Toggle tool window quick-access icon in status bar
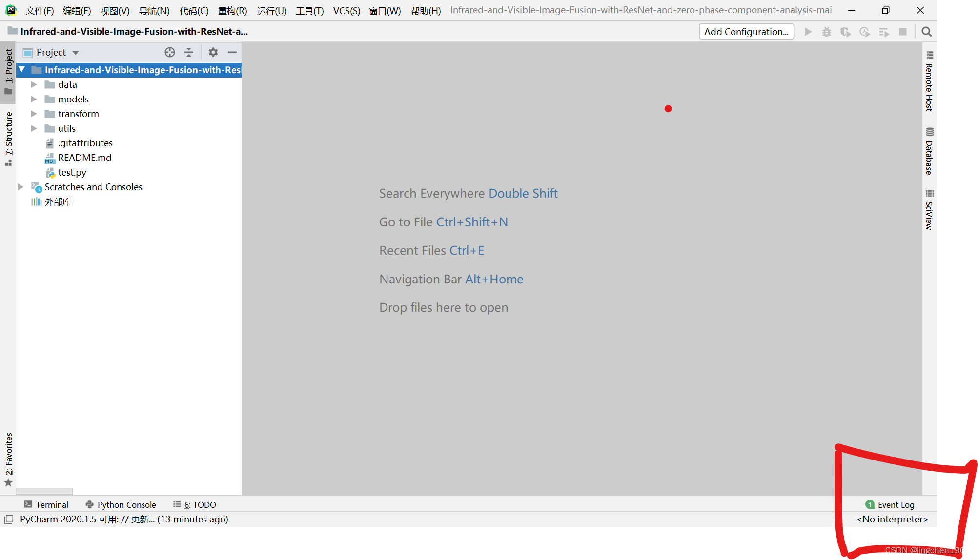This screenshot has height=560, width=978. click(x=9, y=520)
